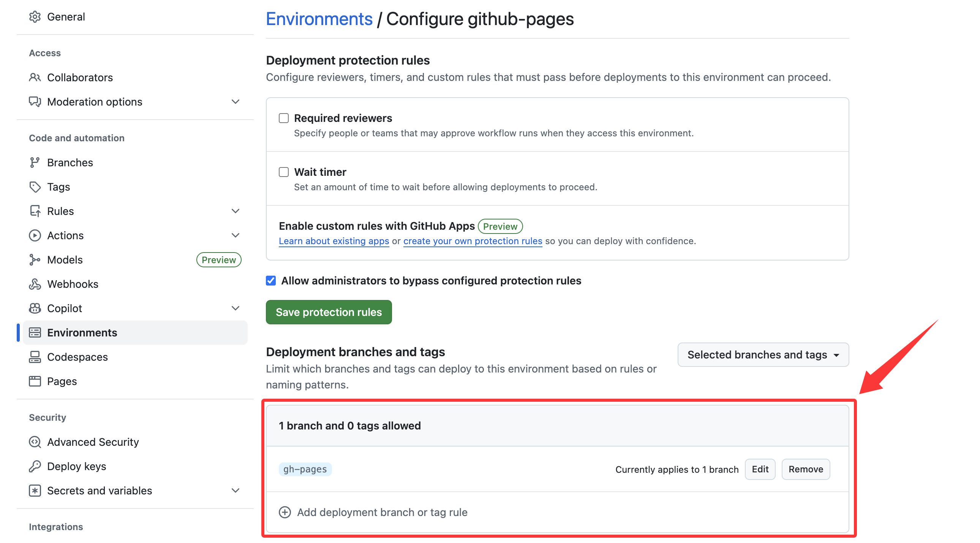Click the Webhooks icon
The height and width of the screenshot is (543, 980).
(35, 284)
